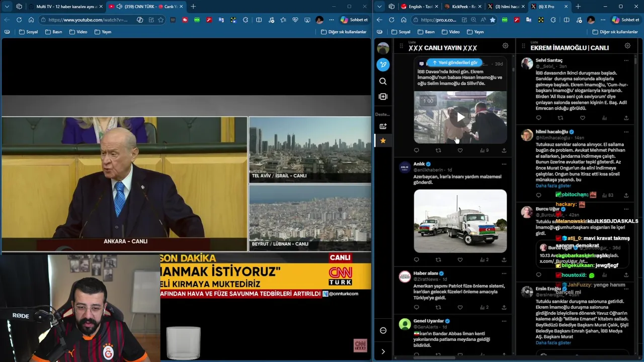Toggle favorite star in YouTube address bar
The width and height of the screenshot is (644, 362).
point(161,20)
